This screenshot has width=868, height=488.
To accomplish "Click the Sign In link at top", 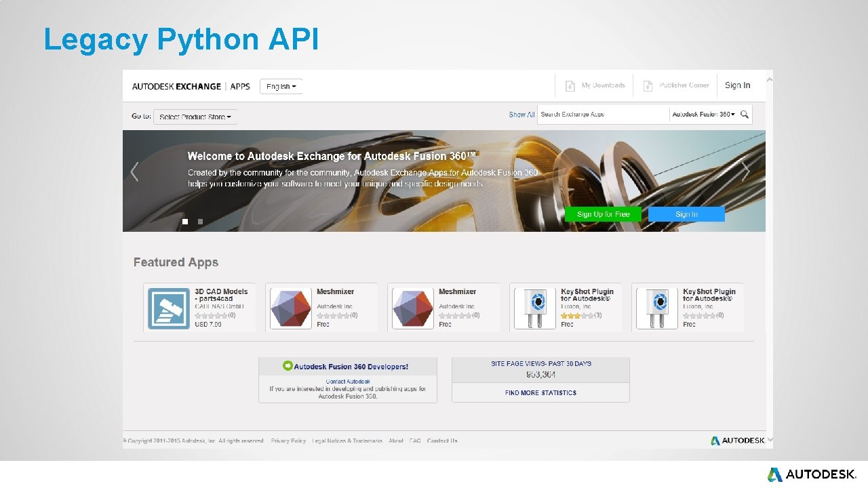I will [737, 85].
